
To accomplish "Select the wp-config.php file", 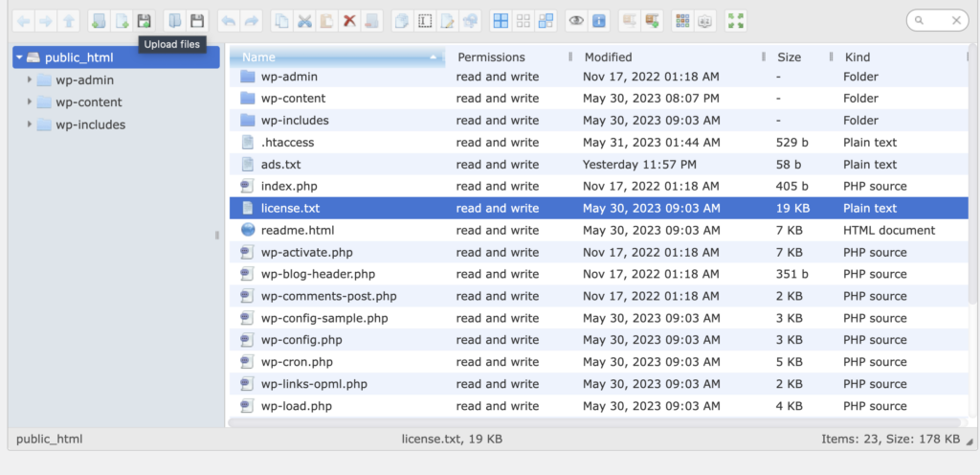I will [x=599, y=340].
